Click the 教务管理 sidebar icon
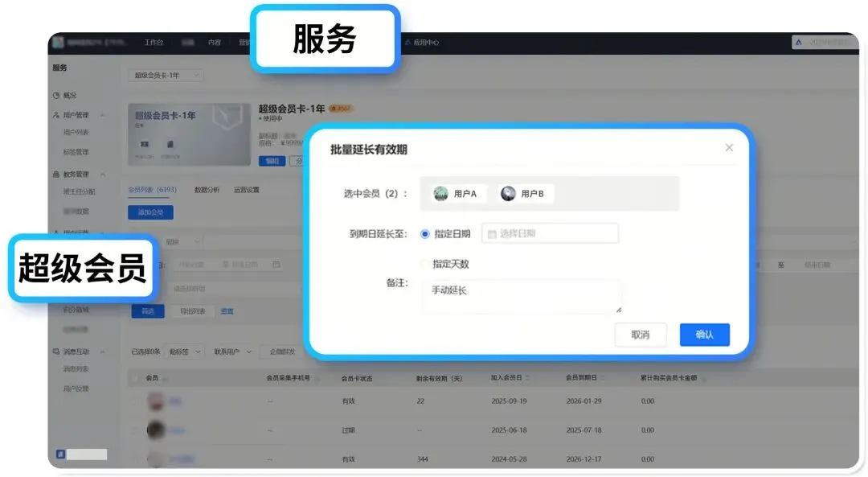The image size is (868, 477). (56, 174)
